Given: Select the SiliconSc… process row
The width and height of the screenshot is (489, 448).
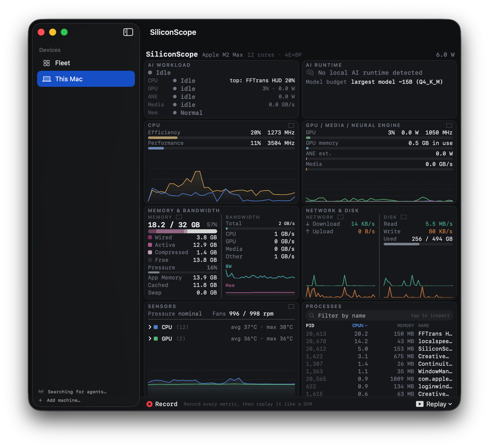Looking at the screenshot, I should pos(379,349).
